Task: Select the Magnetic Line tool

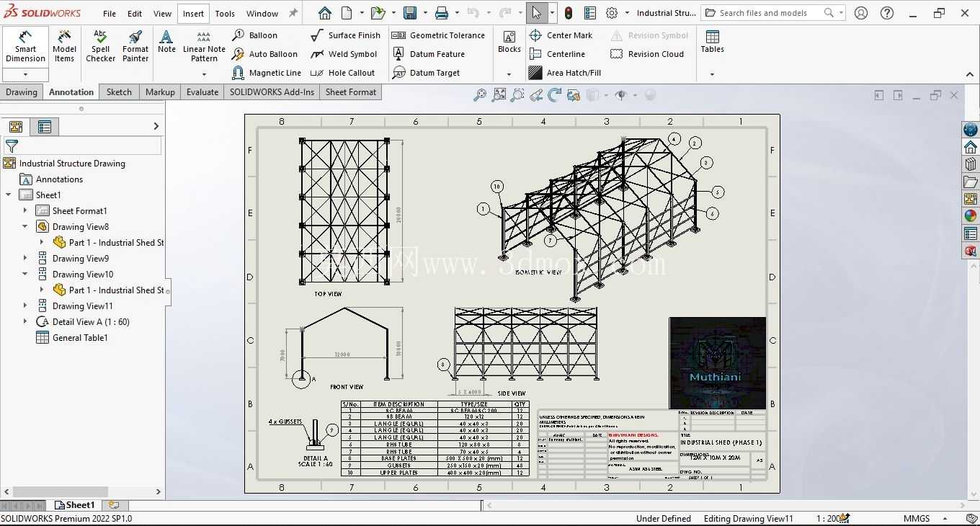Action: point(267,73)
